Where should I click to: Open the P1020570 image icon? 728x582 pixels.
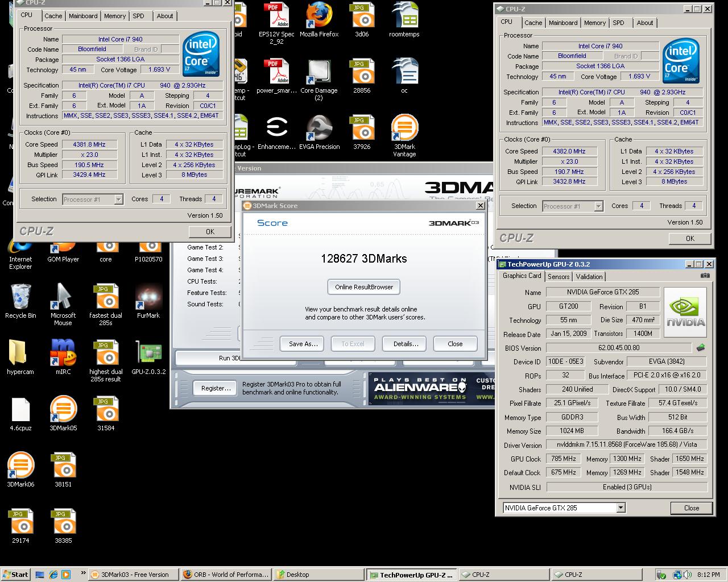pos(148,252)
